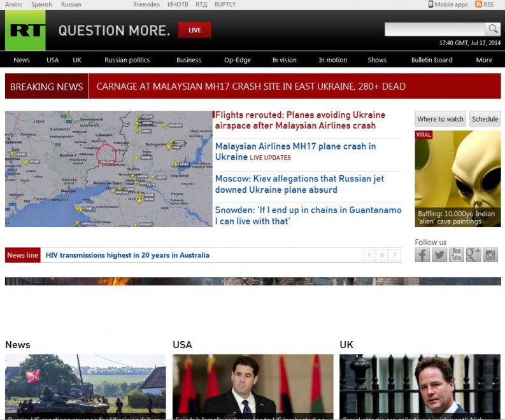Open the YouTube follow icon
Image resolution: width=505 pixels, height=420 pixels.
click(x=457, y=255)
